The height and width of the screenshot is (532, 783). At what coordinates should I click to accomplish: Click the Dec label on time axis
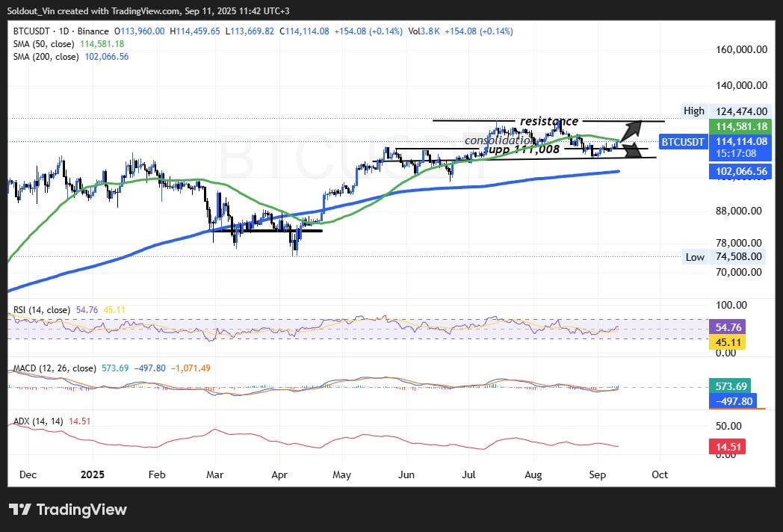[28, 474]
